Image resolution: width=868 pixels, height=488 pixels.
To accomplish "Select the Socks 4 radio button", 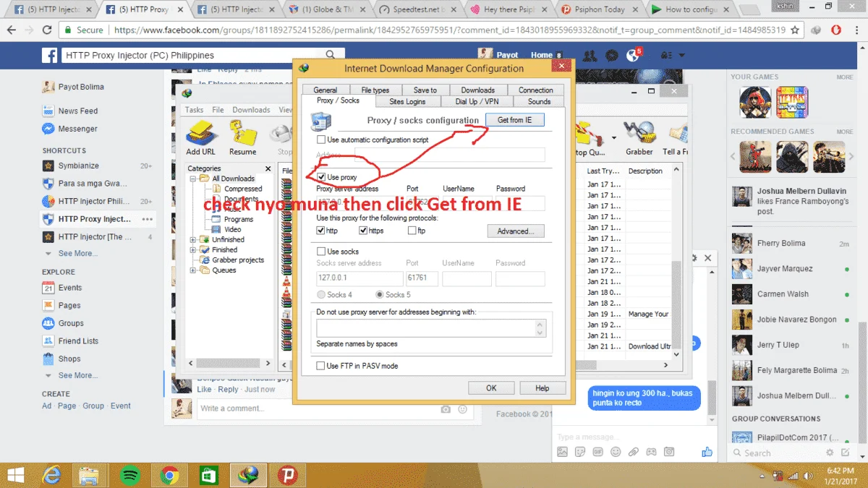I will [321, 295].
